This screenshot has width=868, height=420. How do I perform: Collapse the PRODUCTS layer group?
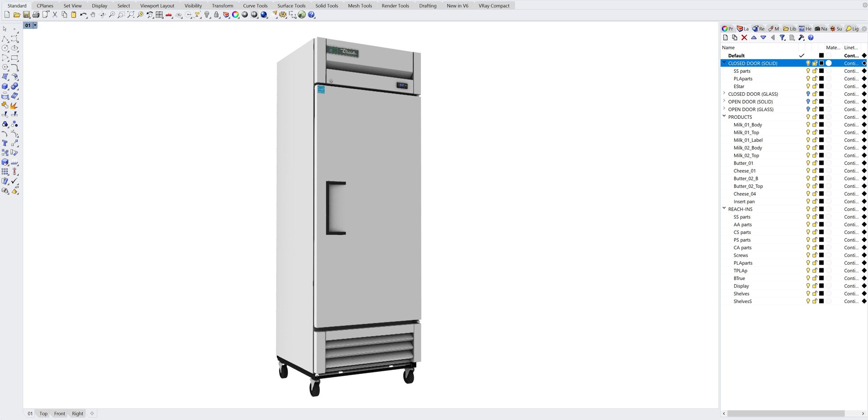point(724,117)
